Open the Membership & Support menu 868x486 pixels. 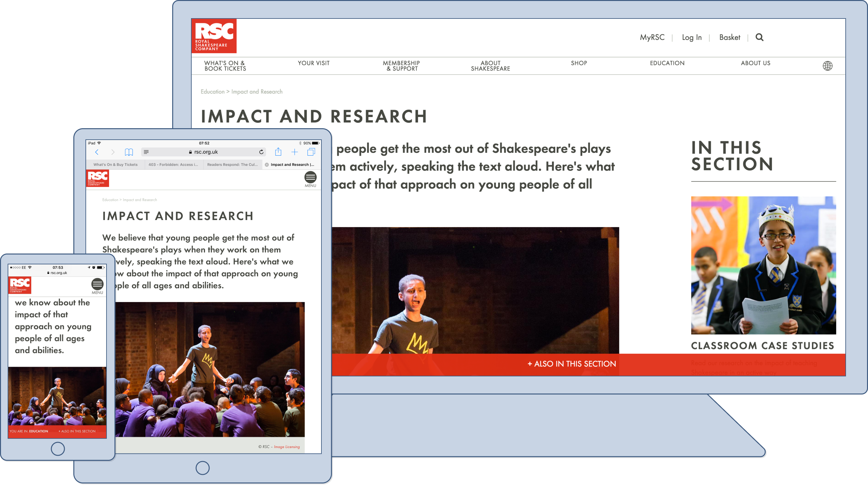tap(401, 66)
